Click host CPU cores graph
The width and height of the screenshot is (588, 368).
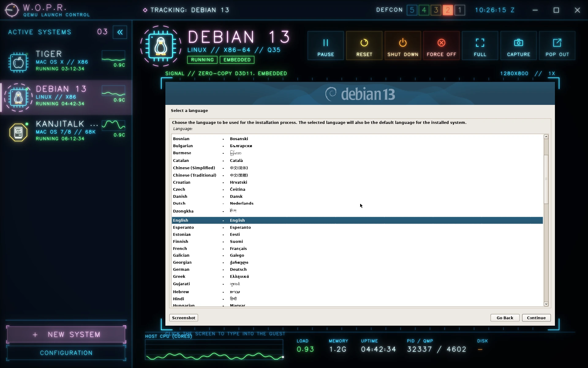(x=214, y=350)
